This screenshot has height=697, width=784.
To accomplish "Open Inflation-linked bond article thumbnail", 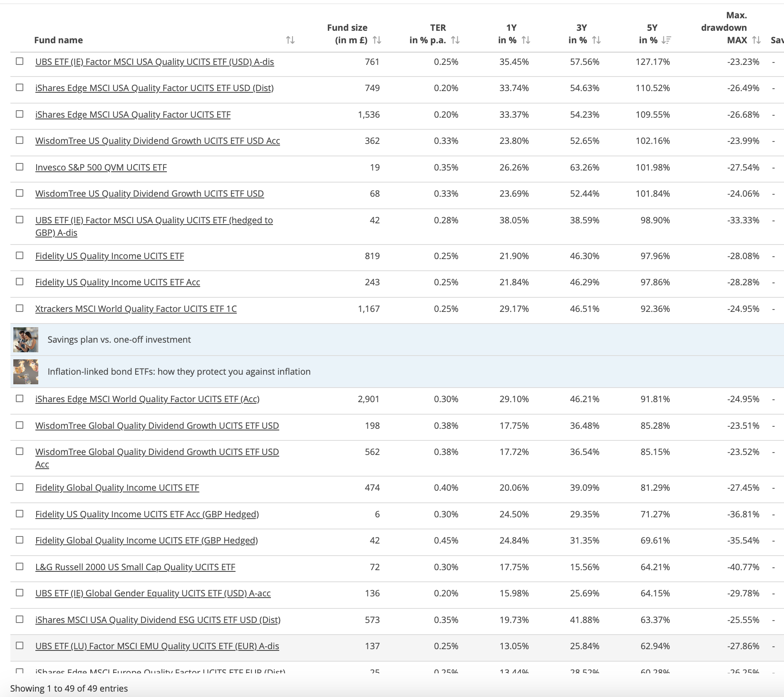I will pos(26,372).
